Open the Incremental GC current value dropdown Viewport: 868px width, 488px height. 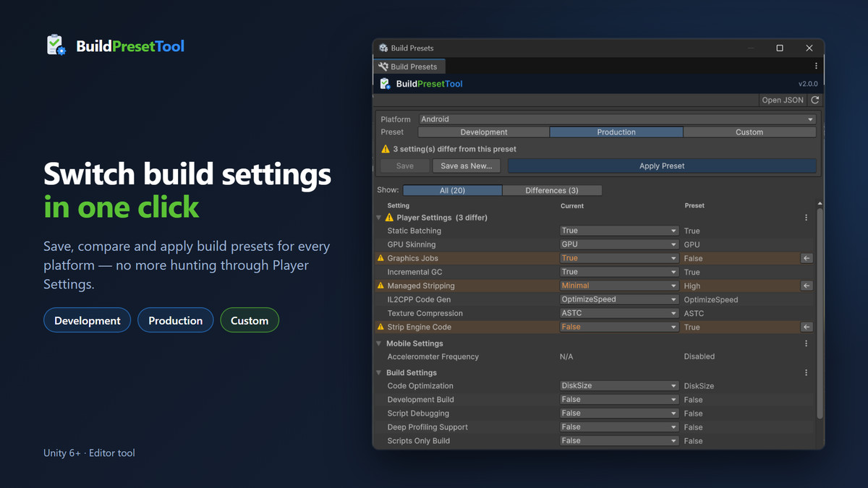619,272
